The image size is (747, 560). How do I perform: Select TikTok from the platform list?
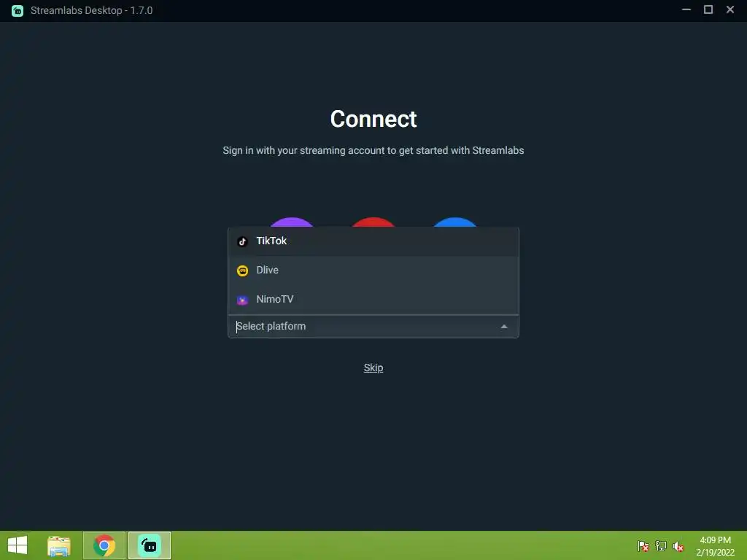click(373, 241)
